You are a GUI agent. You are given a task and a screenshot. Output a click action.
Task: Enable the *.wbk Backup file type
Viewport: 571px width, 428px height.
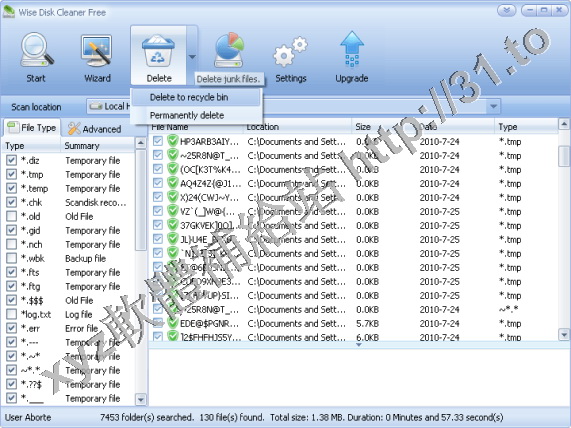[11, 258]
